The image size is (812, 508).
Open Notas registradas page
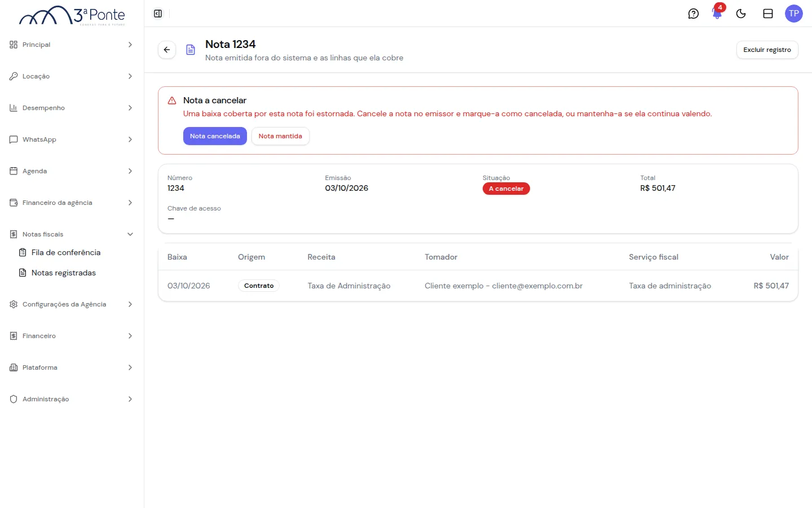[64, 273]
